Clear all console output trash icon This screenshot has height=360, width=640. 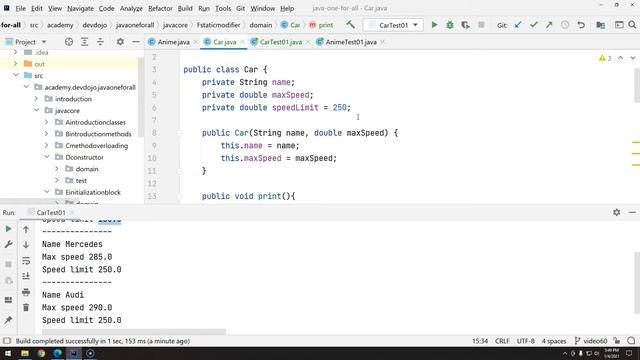coord(26,307)
